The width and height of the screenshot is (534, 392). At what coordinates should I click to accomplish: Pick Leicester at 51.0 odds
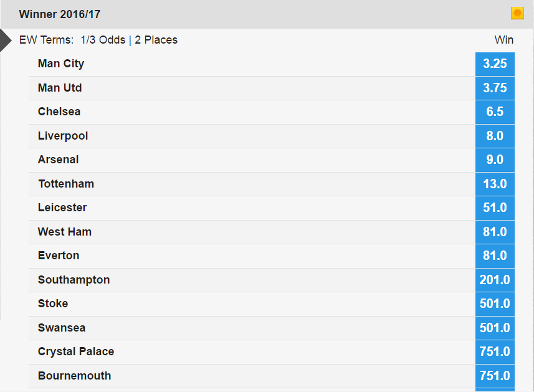[x=495, y=208]
